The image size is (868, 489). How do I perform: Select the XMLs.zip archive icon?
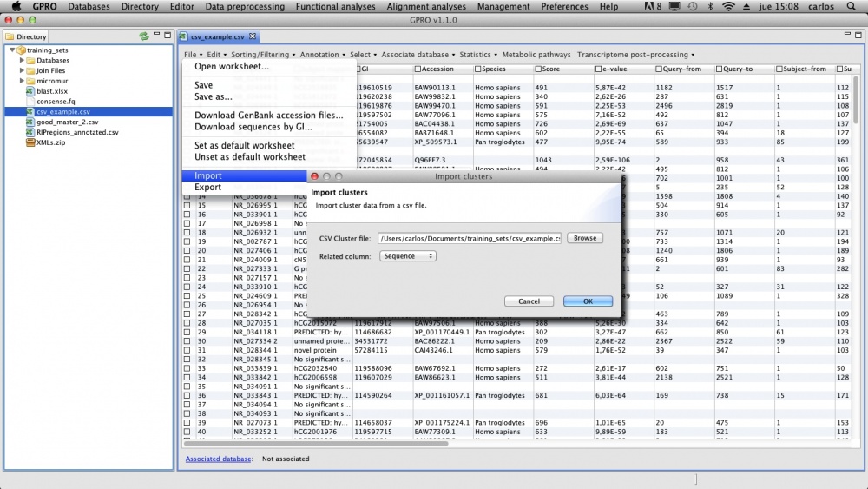[x=30, y=142]
